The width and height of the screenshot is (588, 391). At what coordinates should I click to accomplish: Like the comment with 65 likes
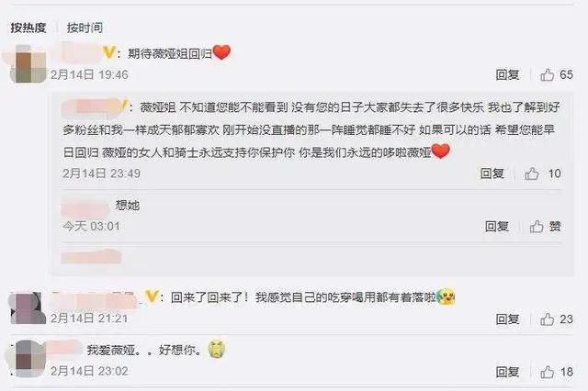548,75
